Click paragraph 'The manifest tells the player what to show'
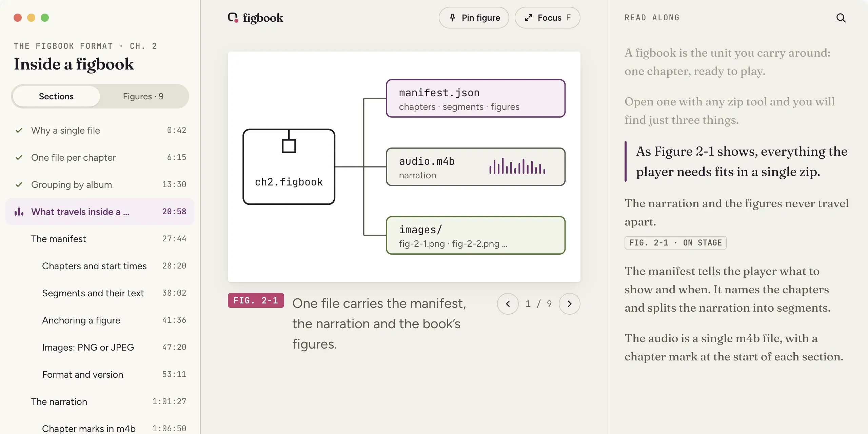The width and height of the screenshot is (868, 434). point(728,289)
